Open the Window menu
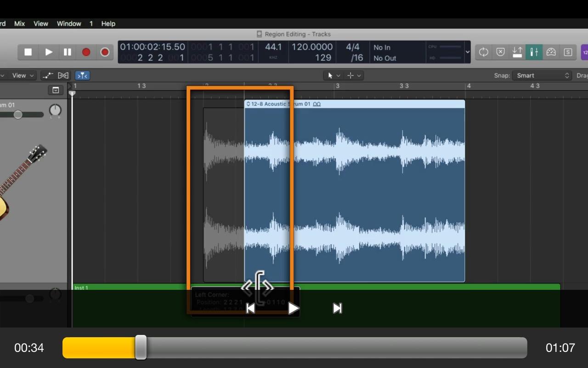 click(x=69, y=23)
